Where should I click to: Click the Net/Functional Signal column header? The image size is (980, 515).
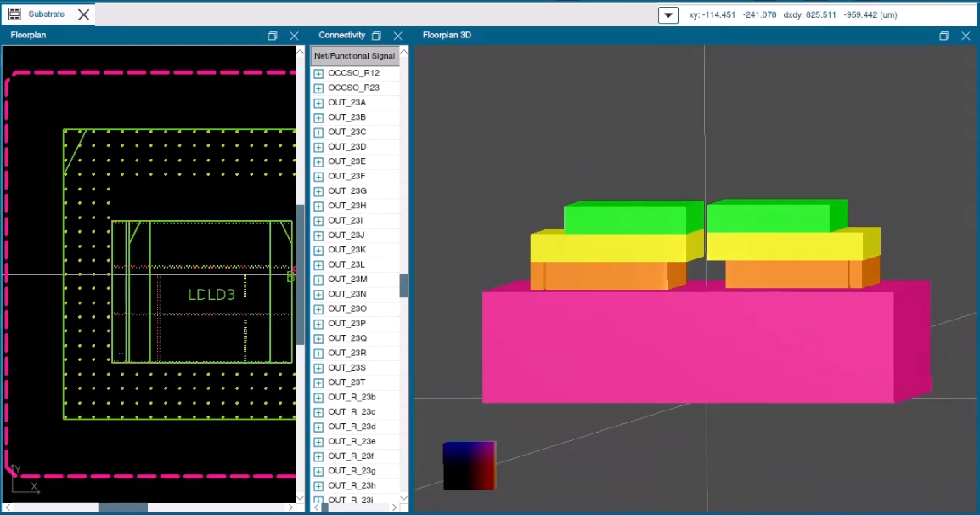tap(354, 55)
